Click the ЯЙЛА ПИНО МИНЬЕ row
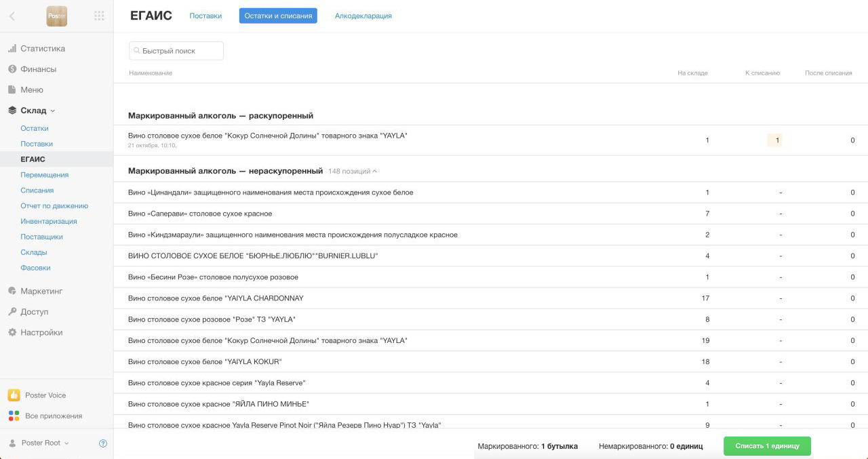The height and width of the screenshot is (459, 868). (491, 404)
